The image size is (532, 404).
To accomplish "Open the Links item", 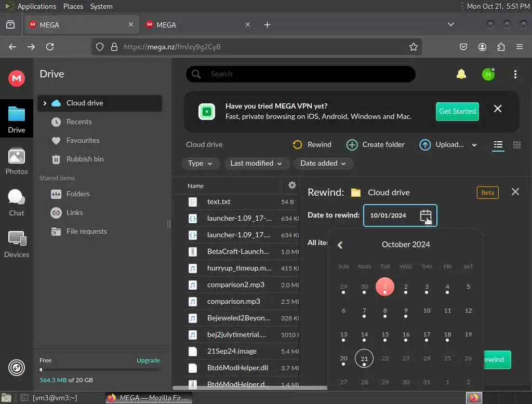I will [74, 213].
